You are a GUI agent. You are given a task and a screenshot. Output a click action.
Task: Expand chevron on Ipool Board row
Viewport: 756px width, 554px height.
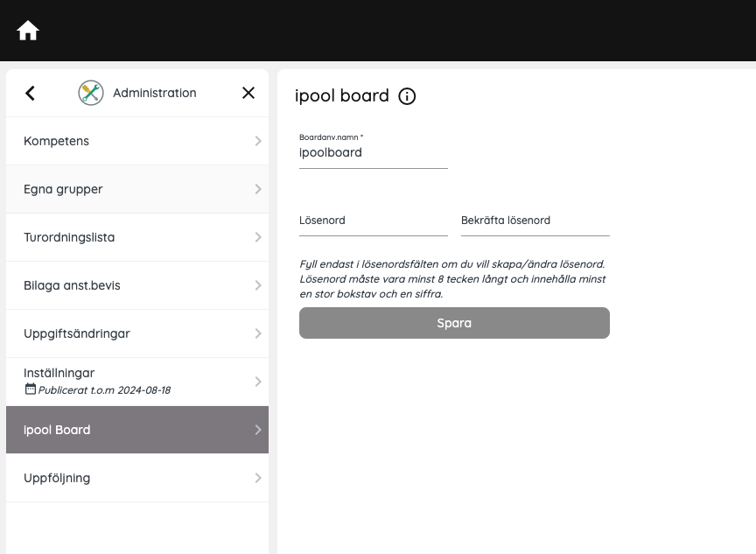(258, 430)
